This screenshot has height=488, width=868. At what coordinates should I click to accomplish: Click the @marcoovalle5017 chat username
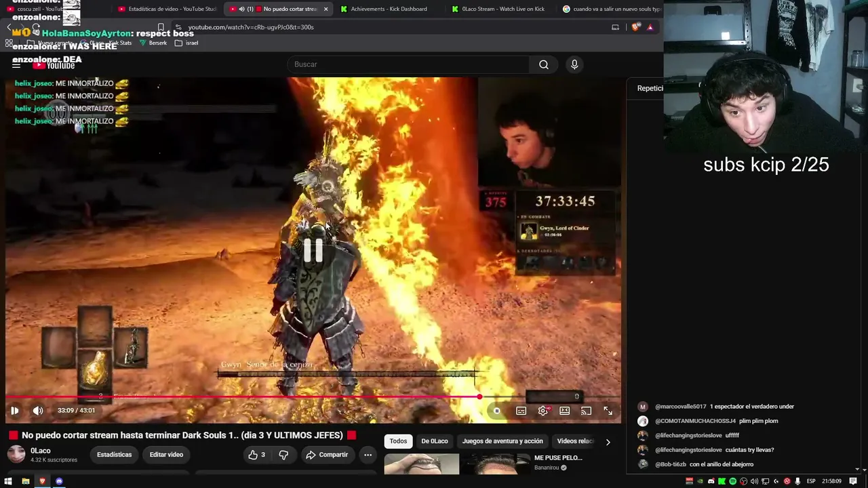[x=681, y=407]
